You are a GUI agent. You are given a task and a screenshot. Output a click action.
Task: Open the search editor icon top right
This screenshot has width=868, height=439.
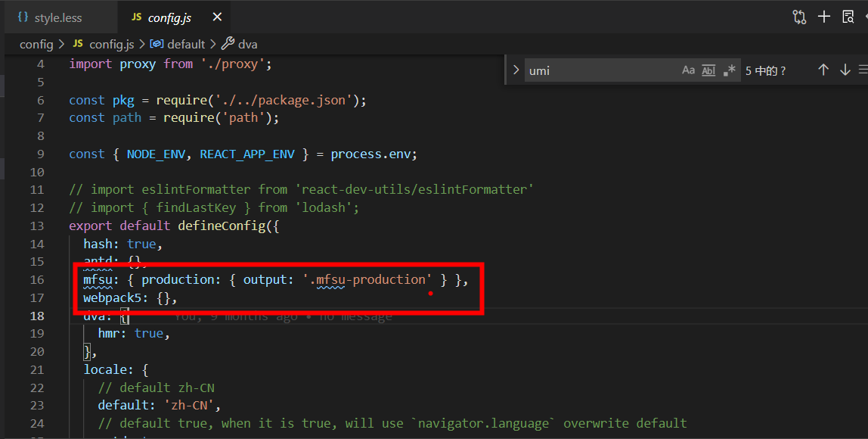click(x=848, y=16)
